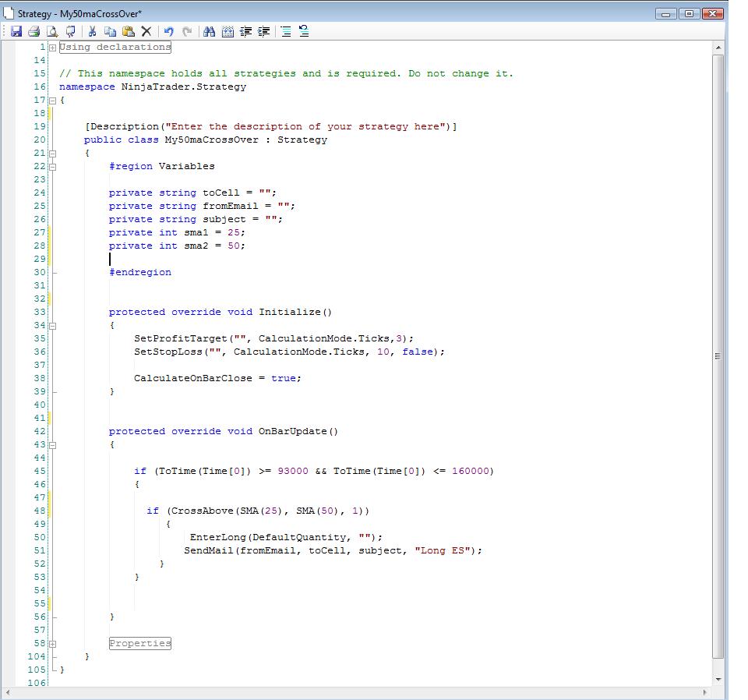The image size is (748, 700).
Task: Decrease indent using the outdent icon
Action: click(245, 31)
